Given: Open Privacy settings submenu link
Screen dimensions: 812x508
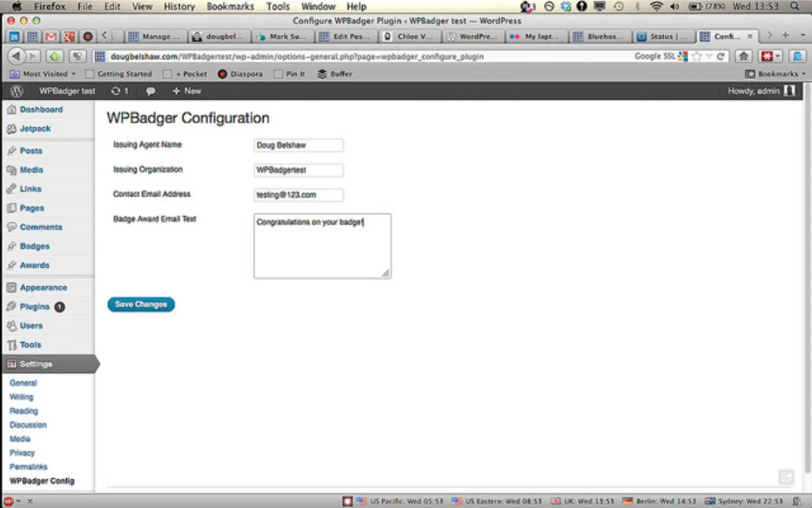Looking at the screenshot, I should pos(22,453).
